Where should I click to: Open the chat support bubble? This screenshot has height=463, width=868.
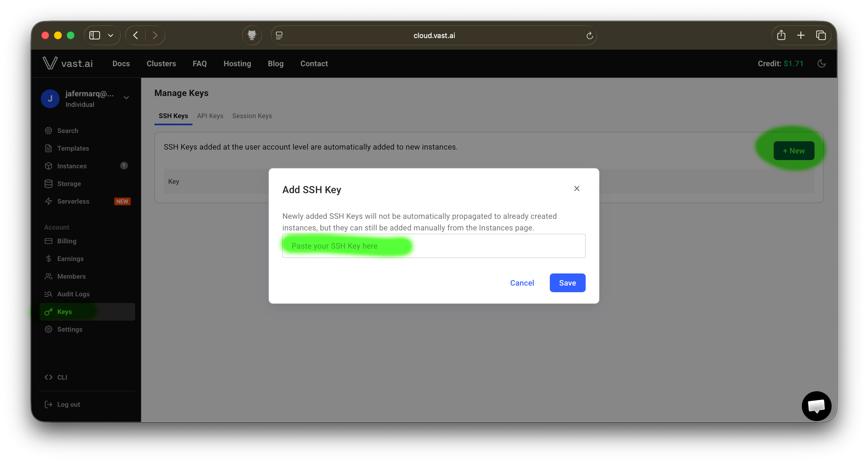click(x=816, y=406)
